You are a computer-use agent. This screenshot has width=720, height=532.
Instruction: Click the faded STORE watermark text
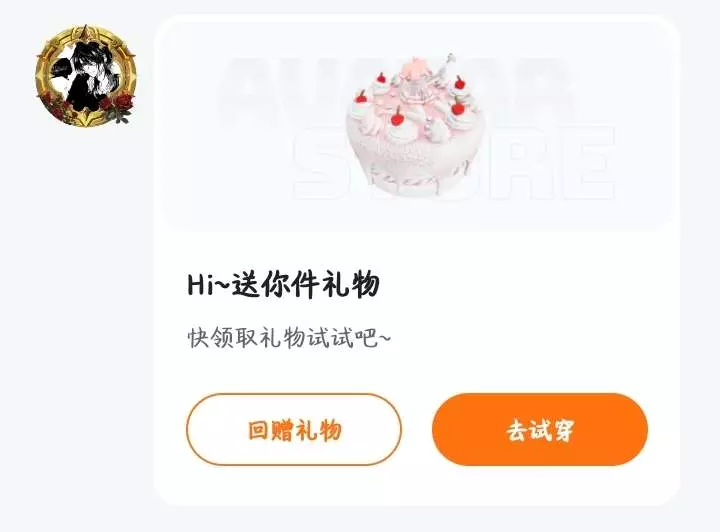(x=455, y=163)
